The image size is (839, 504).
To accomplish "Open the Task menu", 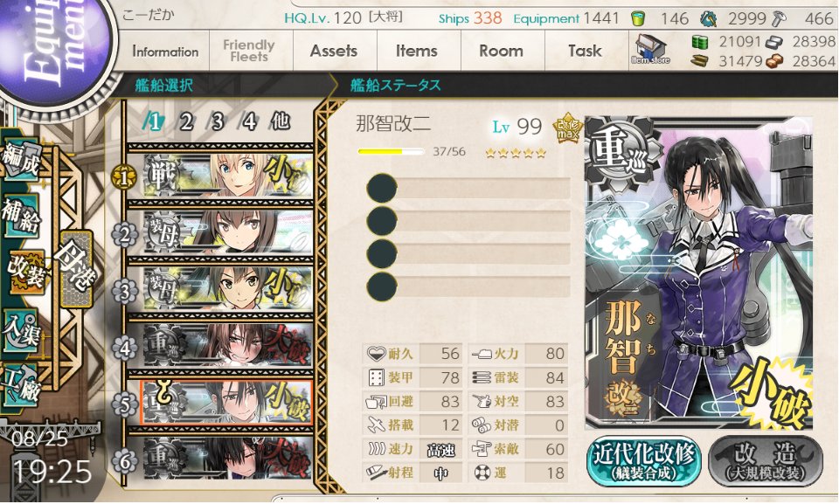I will 585,52.
